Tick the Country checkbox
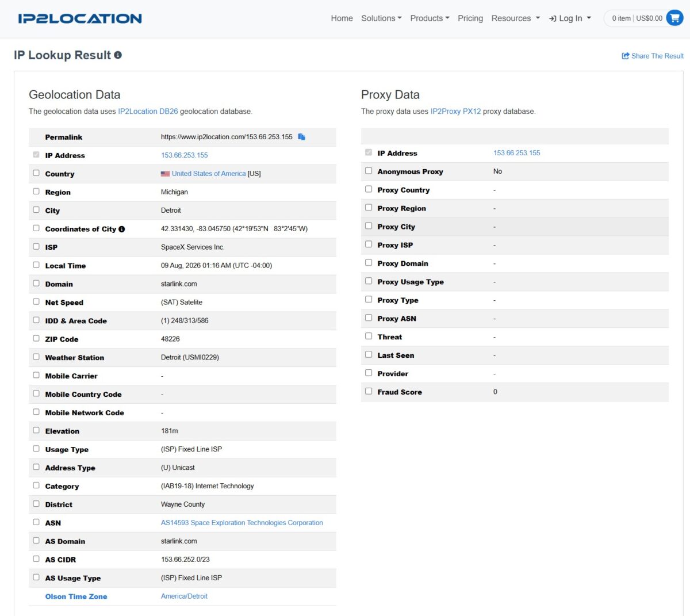690x616 pixels. 36,173
